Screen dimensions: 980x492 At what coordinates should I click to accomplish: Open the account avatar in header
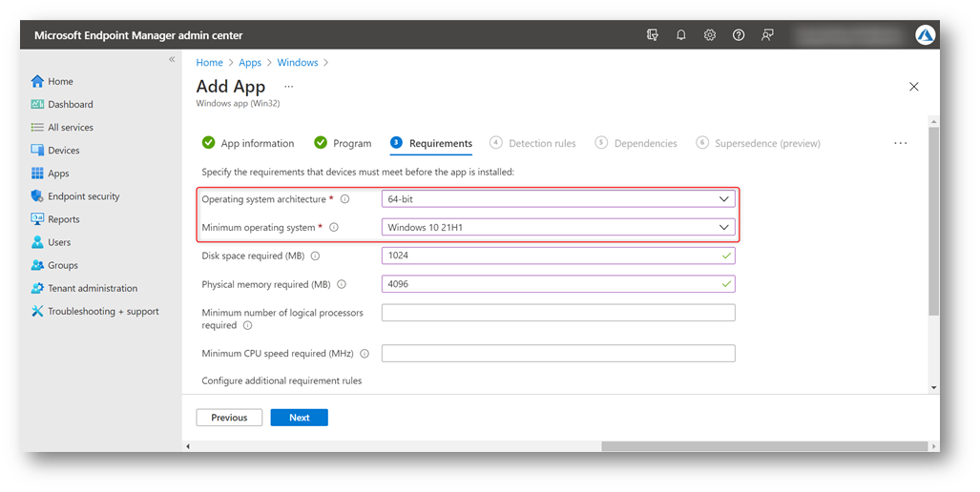pyautogui.click(x=925, y=35)
